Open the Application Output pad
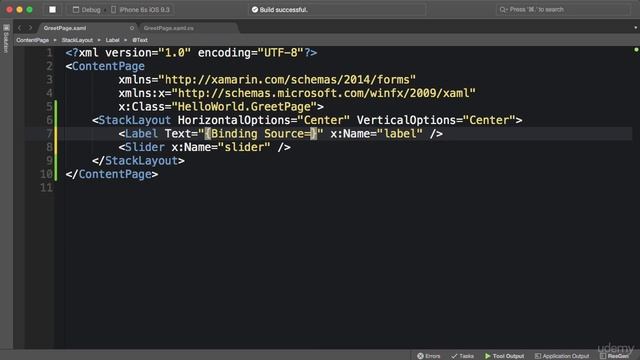The width and height of the screenshot is (640, 360). click(562, 356)
